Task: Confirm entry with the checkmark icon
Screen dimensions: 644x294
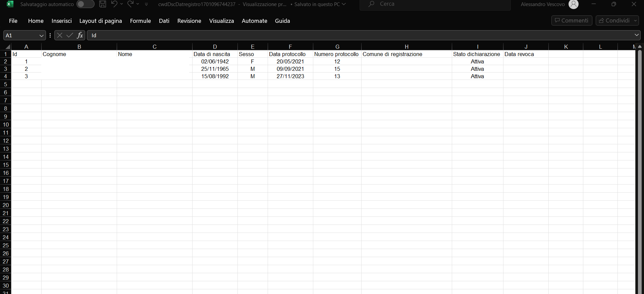Action: pyautogui.click(x=70, y=35)
